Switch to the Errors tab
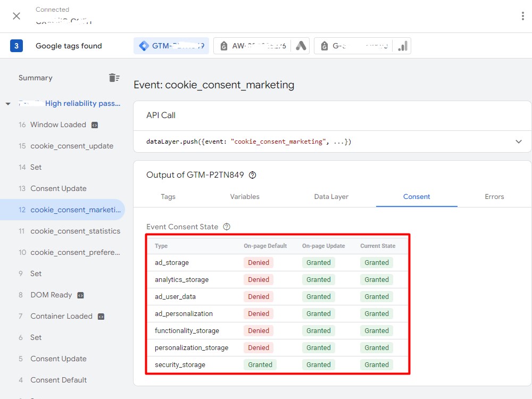Viewport: 532px width, 399px height. point(494,197)
